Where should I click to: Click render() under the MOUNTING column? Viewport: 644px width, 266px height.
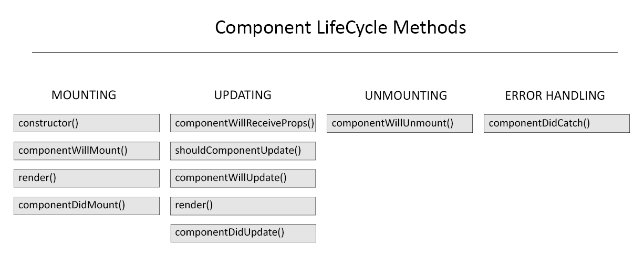point(87,178)
